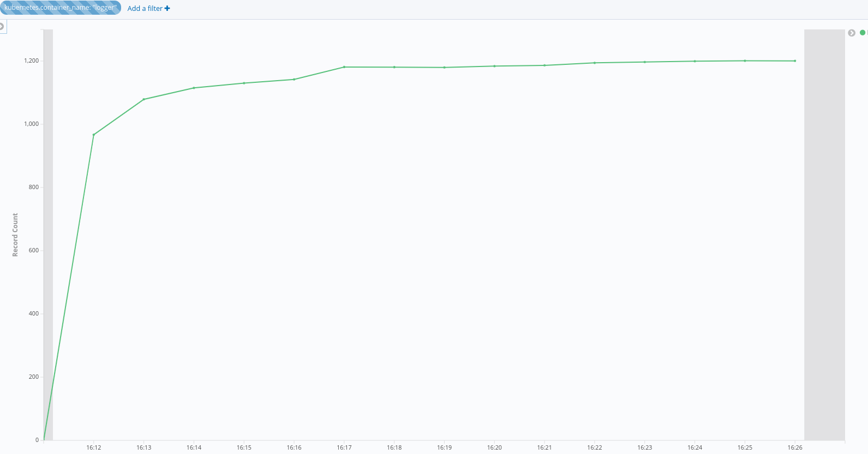Click the data point above 16:15

(x=244, y=83)
